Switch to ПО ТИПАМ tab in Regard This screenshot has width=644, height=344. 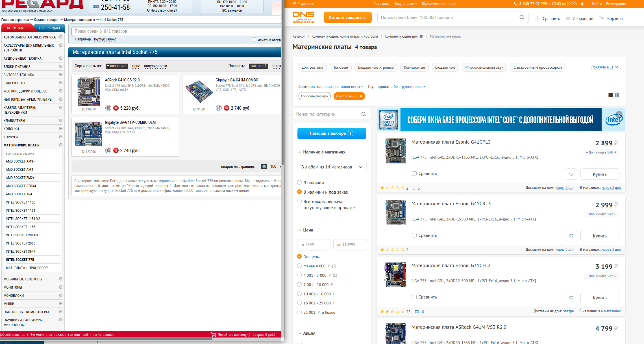16,28
